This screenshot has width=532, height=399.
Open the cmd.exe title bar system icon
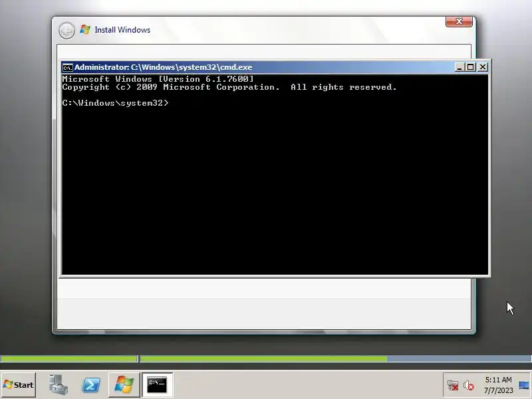pyautogui.click(x=67, y=68)
